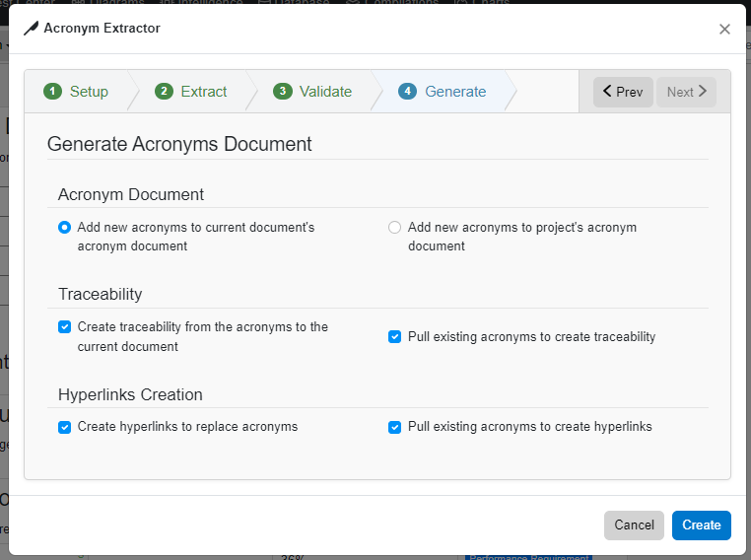Toggle pull existing acronyms to create traceability
Screen dimensions: 751x560
coord(394,337)
